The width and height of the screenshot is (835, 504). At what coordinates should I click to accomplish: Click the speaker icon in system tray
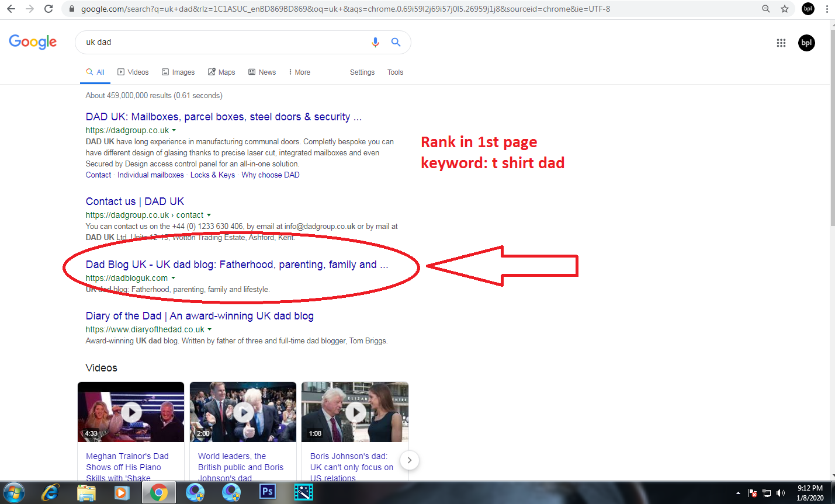781,492
